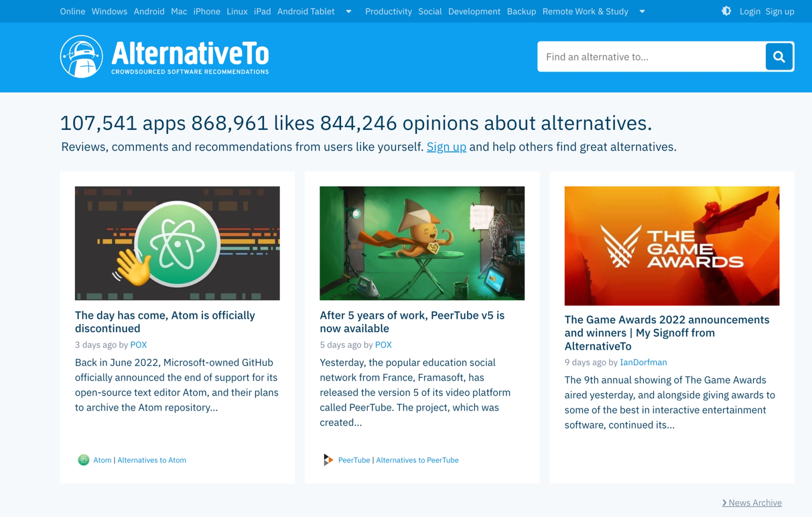
Task: Click the Atom app icon in footer
Action: coord(84,460)
